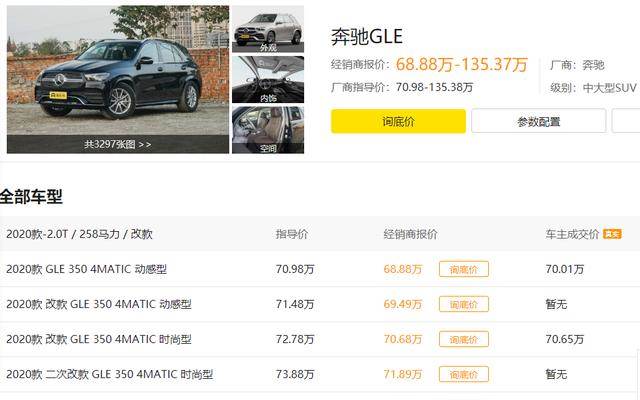
Task: Click the yellow 询底价 button
Action: pos(398,121)
